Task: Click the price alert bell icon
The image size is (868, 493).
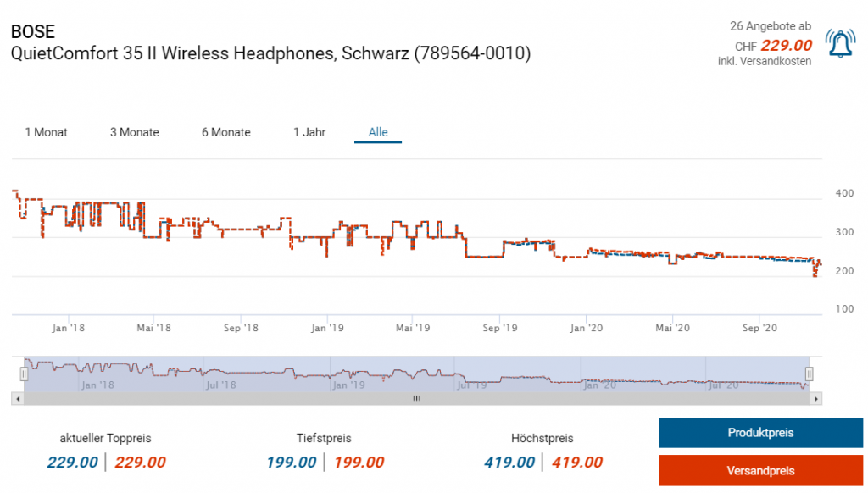Action: pos(840,43)
